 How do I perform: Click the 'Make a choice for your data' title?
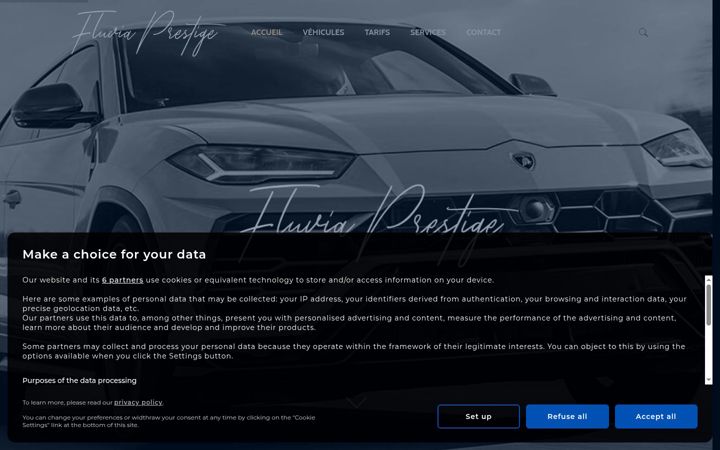pos(114,254)
